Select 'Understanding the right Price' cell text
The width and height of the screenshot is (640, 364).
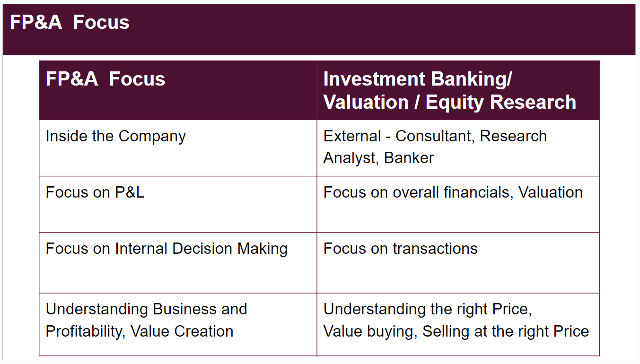[428, 309]
